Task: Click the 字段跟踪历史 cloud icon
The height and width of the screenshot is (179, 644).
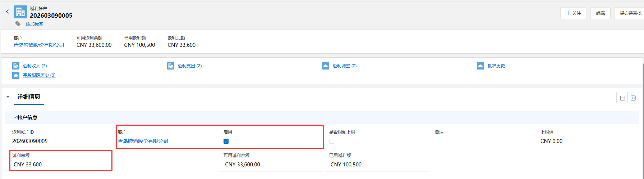Action: tap(15, 75)
